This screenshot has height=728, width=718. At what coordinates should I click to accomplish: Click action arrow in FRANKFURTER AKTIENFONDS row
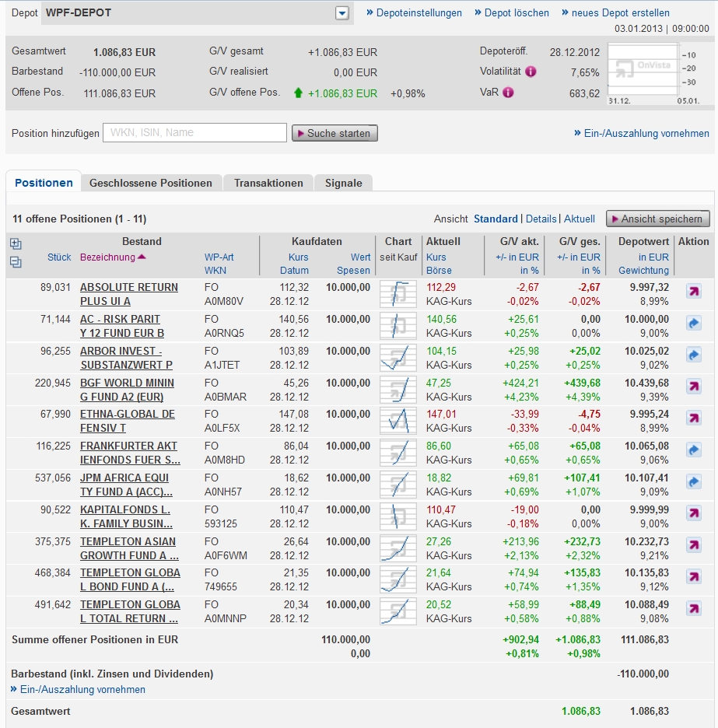point(693,450)
